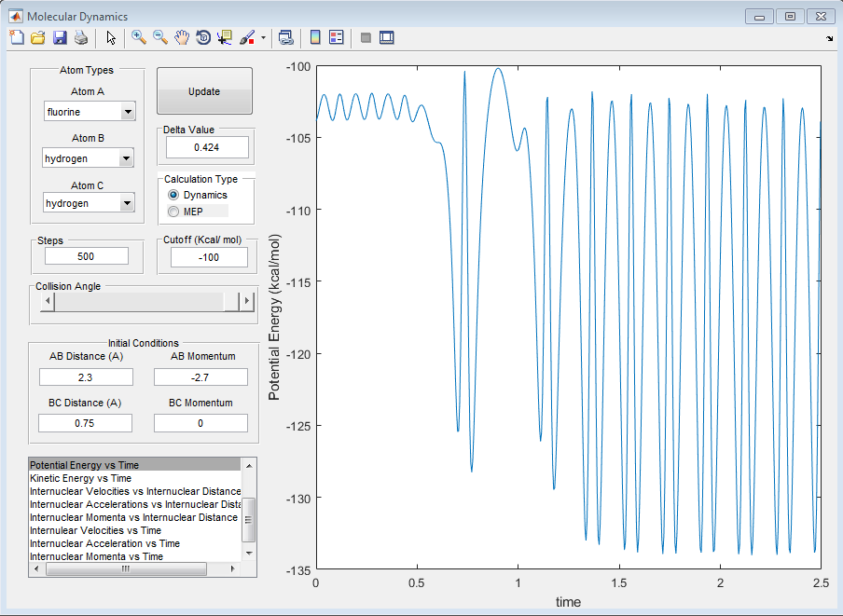Click the New Figure toolbar icon
Viewport: 843px width, 616px height.
17,37
